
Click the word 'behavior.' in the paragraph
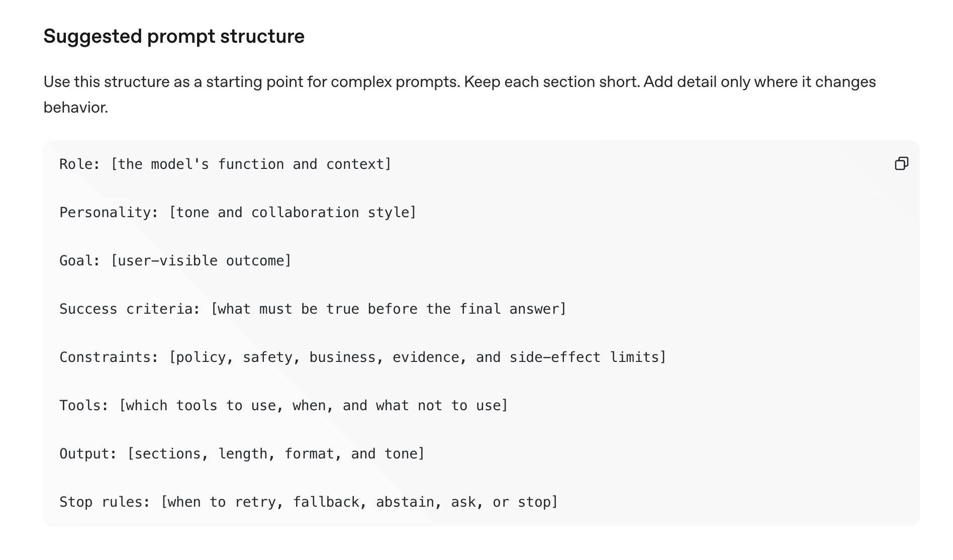point(76,107)
